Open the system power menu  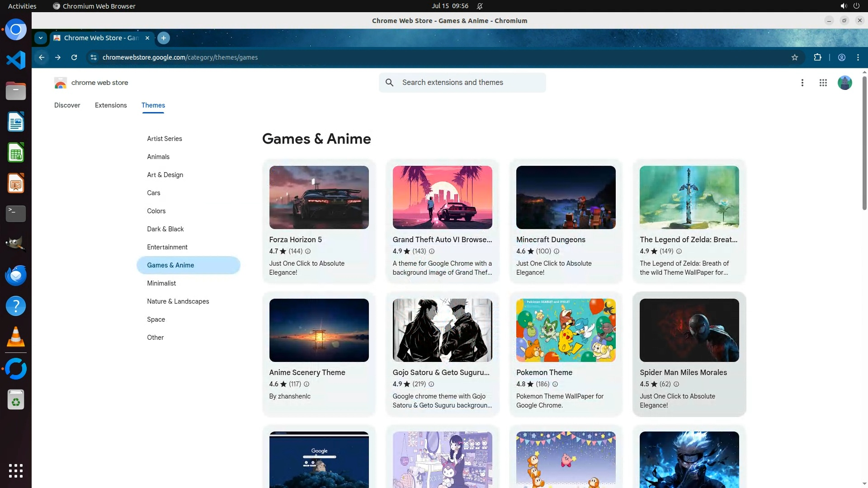pyautogui.click(x=856, y=6)
